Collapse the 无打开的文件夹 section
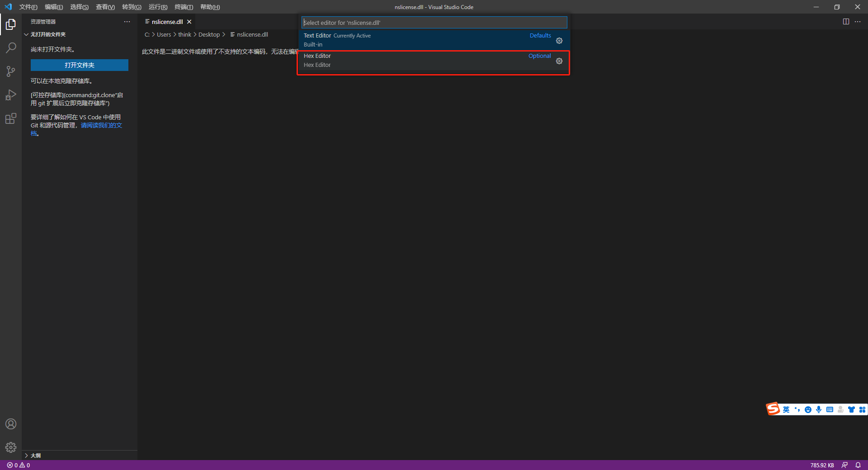 80,34
